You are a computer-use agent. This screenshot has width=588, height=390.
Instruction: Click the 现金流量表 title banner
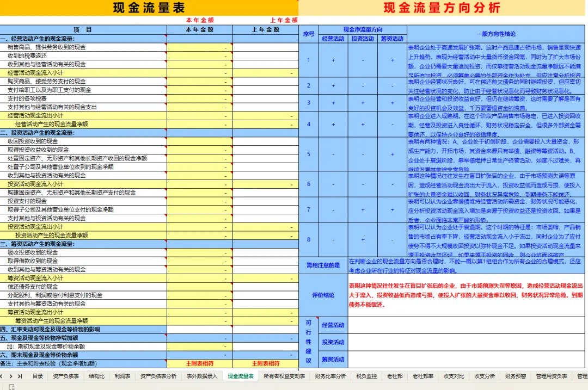[x=149, y=8]
